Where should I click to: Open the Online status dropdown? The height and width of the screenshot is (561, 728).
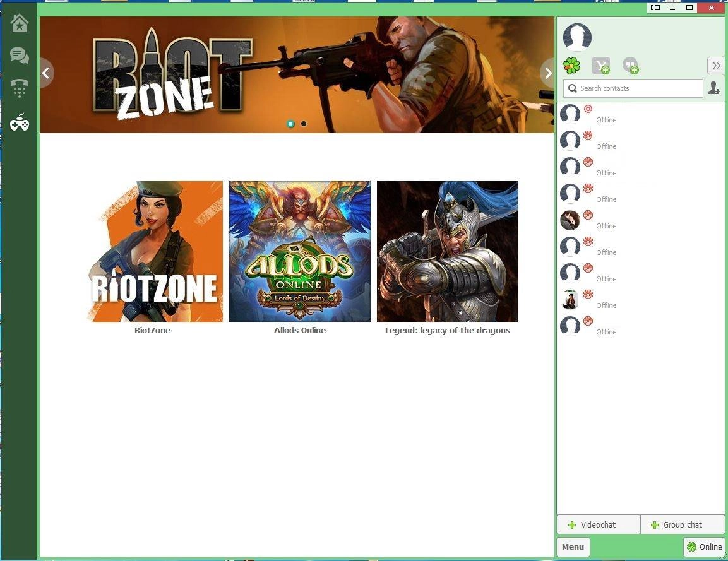click(704, 546)
